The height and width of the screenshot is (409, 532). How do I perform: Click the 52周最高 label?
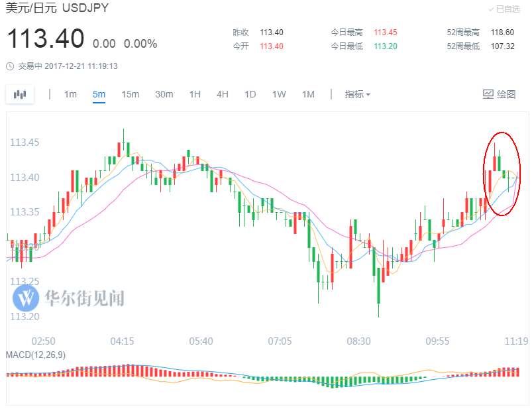pos(463,32)
